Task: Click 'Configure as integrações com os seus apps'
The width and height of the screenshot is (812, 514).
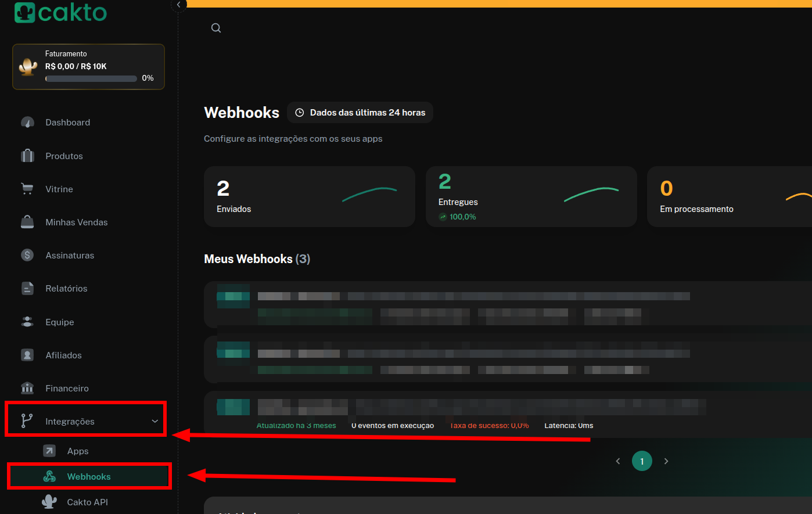Action: pyautogui.click(x=293, y=139)
